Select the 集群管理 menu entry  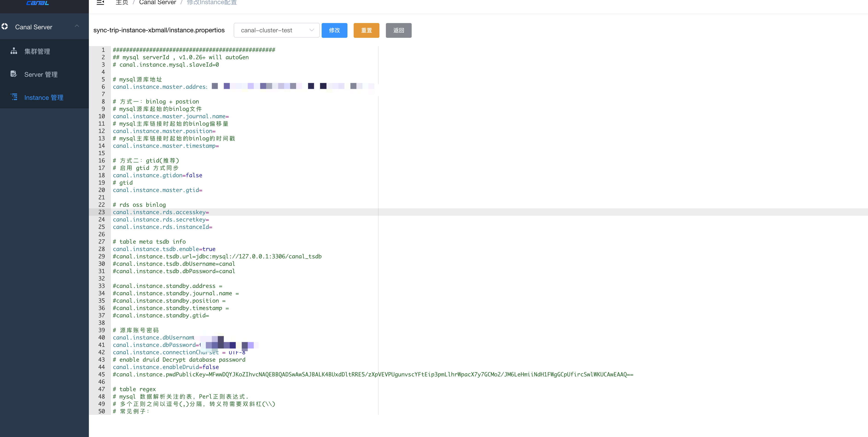tap(37, 51)
